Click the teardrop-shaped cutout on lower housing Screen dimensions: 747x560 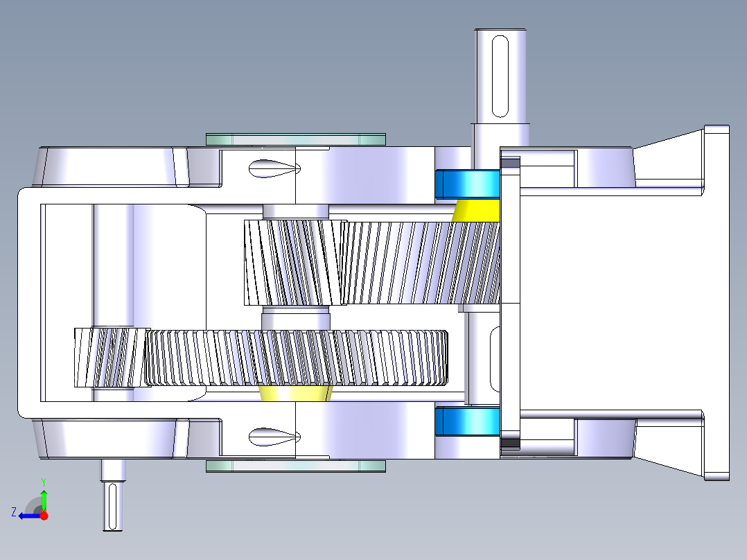click(270, 437)
